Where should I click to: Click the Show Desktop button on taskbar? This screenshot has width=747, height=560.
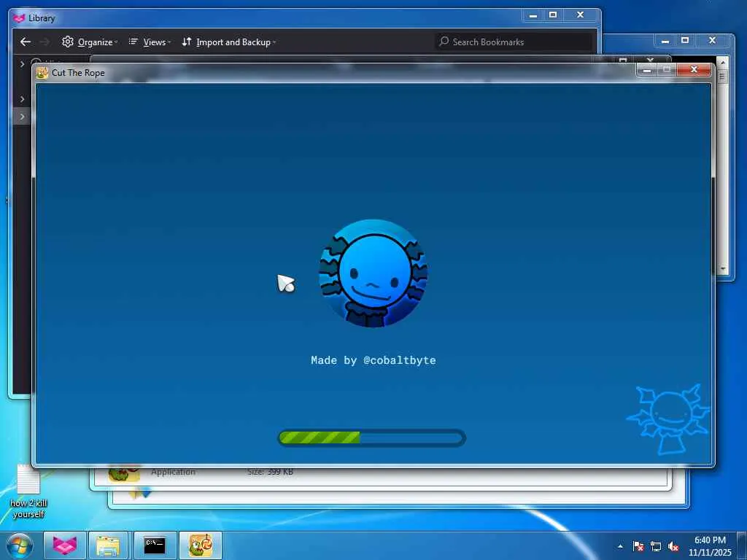coord(742,545)
